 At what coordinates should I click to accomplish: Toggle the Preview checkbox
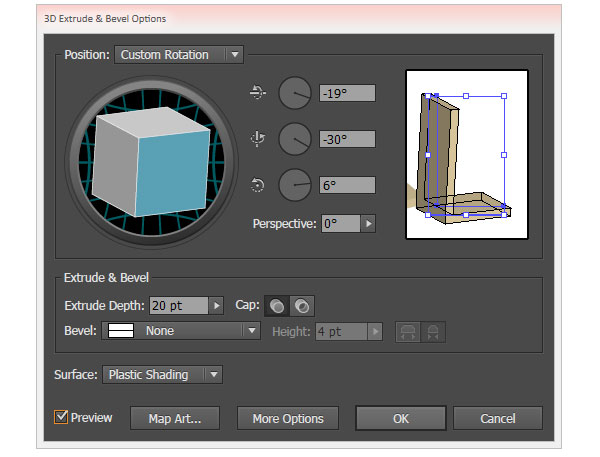(x=61, y=417)
